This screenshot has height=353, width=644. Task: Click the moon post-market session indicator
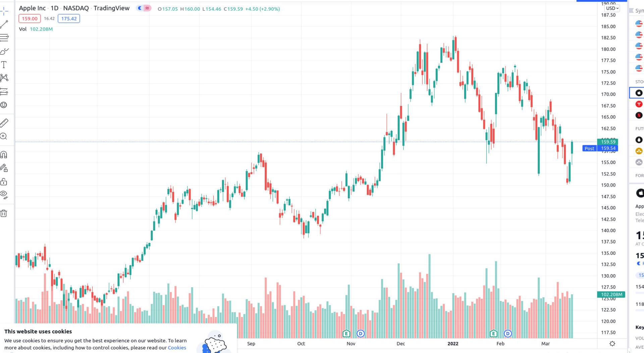(140, 8)
